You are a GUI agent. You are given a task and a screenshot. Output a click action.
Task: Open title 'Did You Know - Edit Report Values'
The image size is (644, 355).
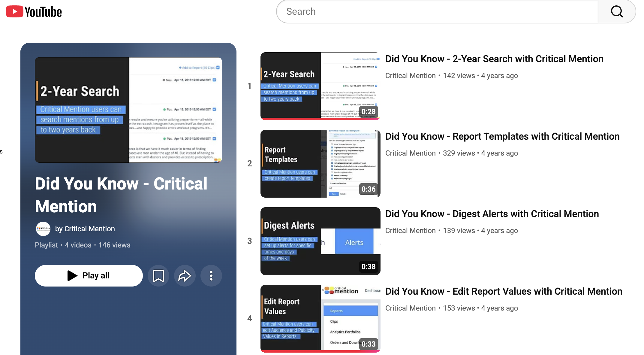504,291
